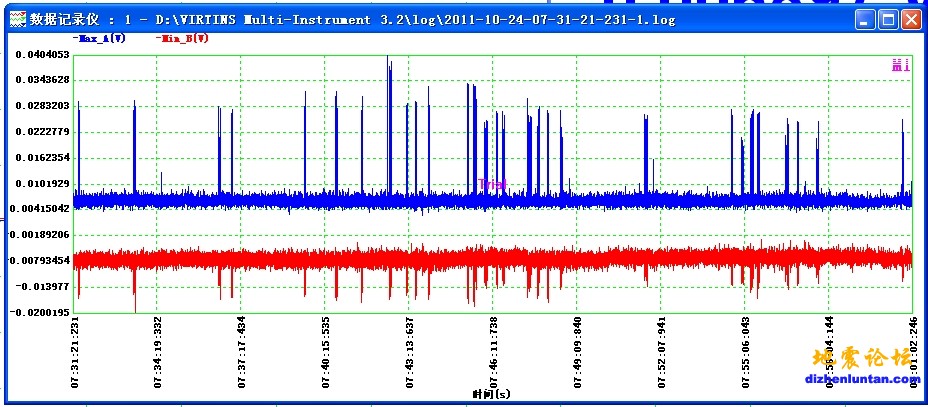Close the data logger window

point(911,19)
